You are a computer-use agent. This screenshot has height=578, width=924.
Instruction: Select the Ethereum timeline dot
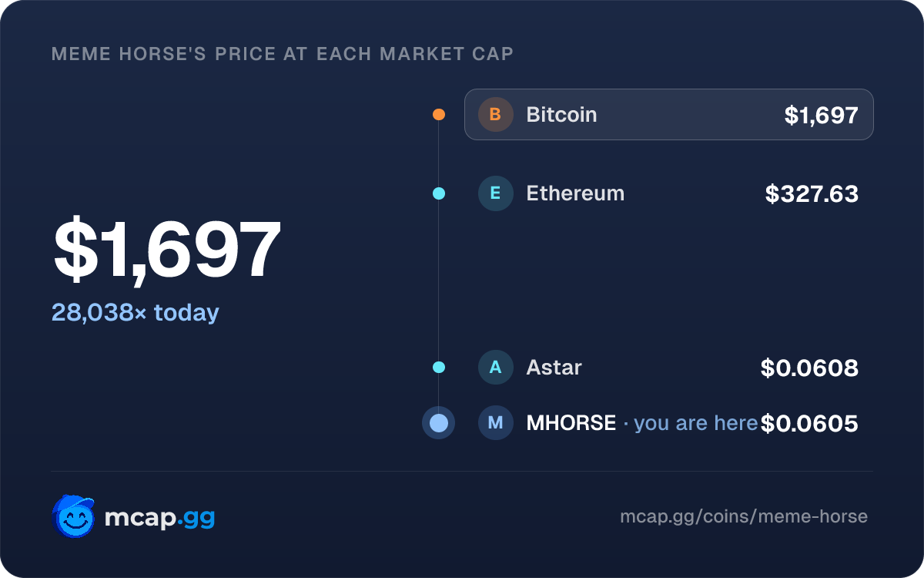[x=439, y=193]
